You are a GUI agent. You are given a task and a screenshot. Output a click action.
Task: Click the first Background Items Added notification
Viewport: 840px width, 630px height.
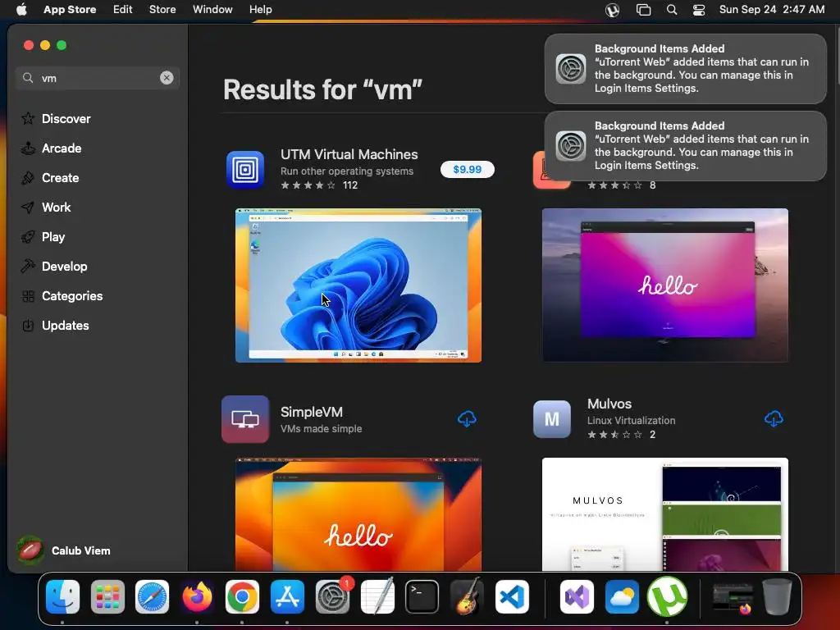click(x=686, y=69)
